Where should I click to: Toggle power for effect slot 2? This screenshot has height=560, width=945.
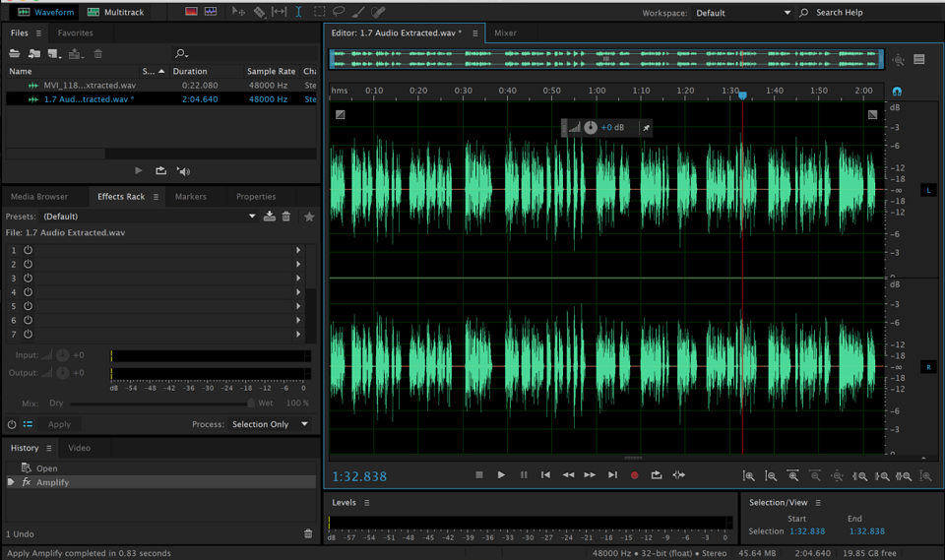[28, 264]
